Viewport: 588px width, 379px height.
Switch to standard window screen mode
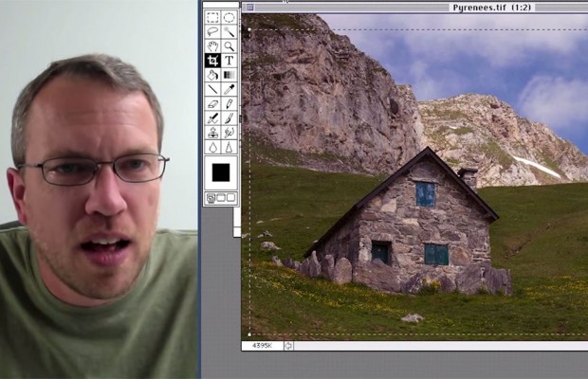click(211, 198)
